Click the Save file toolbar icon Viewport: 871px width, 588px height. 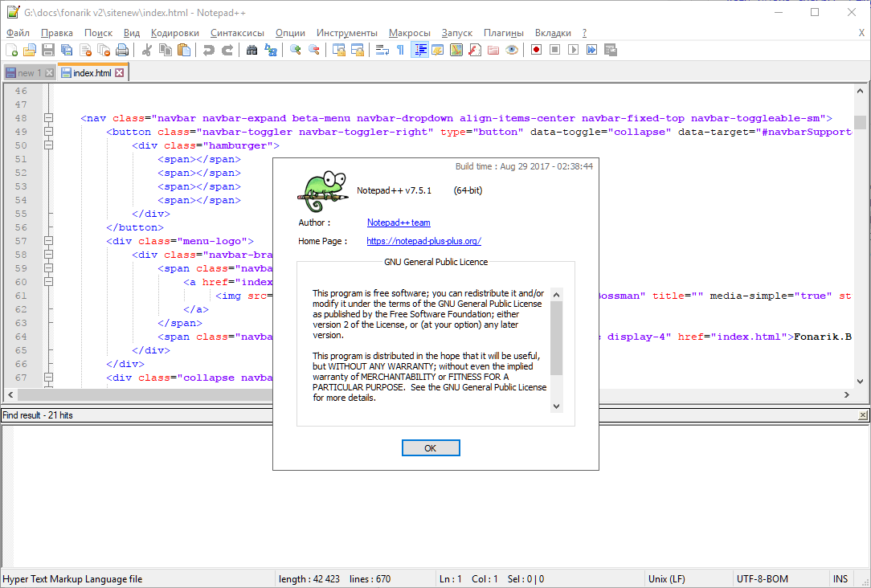[x=48, y=50]
